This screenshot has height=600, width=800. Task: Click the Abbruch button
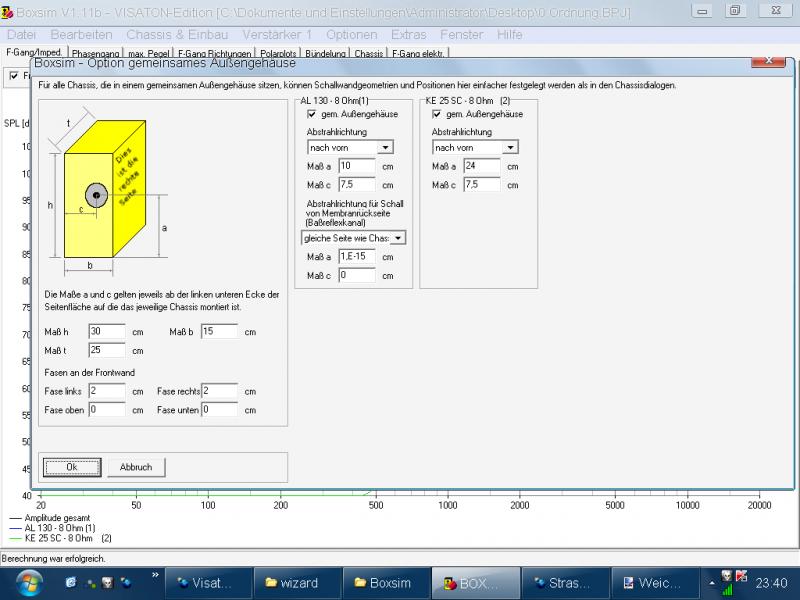[x=136, y=467]
